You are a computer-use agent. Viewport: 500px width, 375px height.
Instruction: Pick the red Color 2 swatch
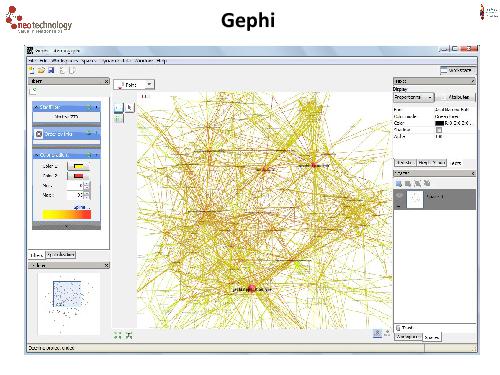[78, 176]
